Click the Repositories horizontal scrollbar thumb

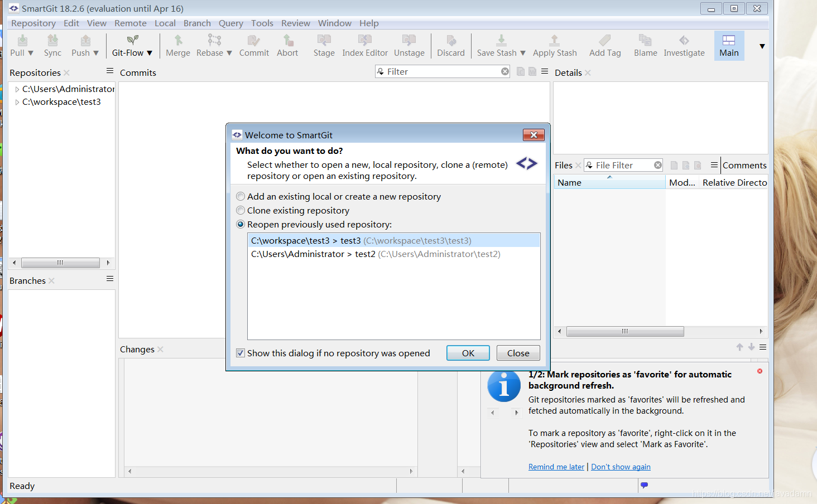click(60, 263)
